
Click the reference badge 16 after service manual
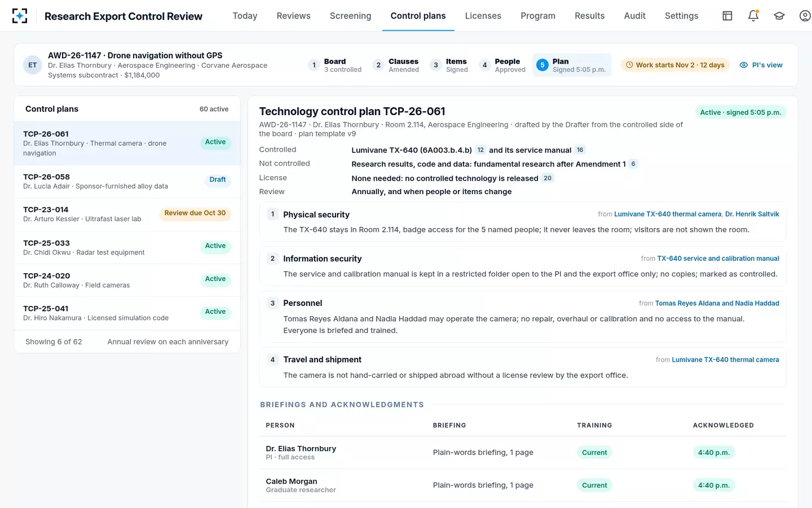pyautogui.click(x=580, y=150)
